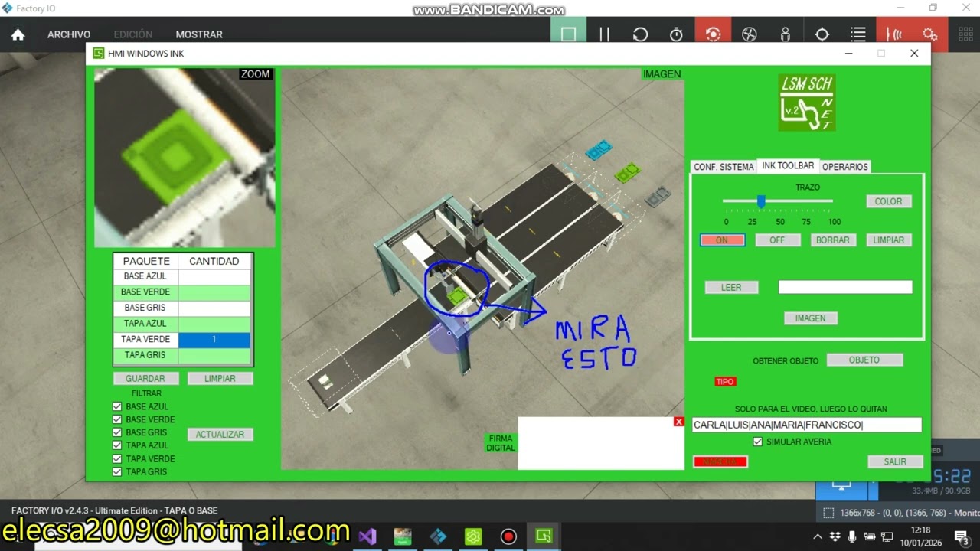
Task: Toggle the TAPA AZUL filter checkbox
Action: 117,445
